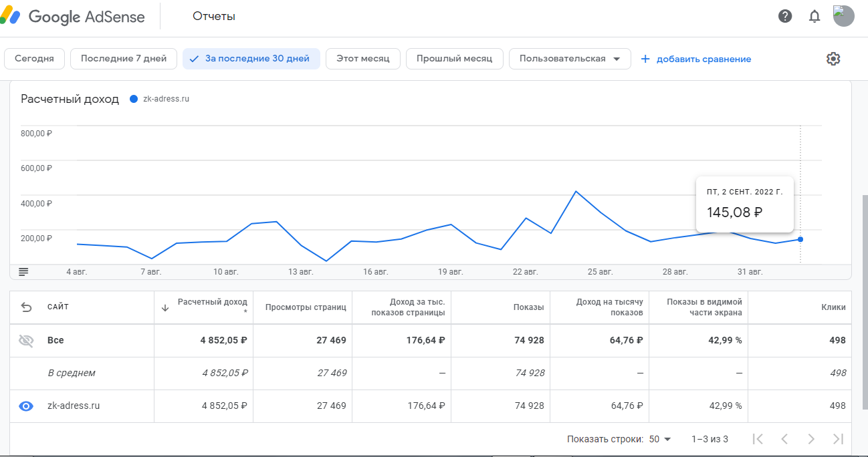The height and width of the screenshot is (457, 868).
Task: Toggle visibility of zk-adress.ru row
Action: click(x=26, y=406)
